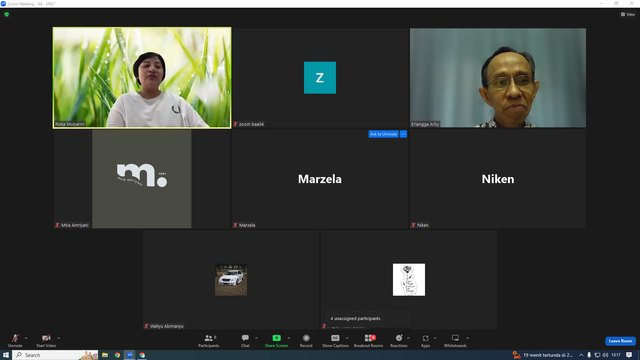Open more options on Marzela's tile
This screenshot has height=360, width=640.
(403, 134)
